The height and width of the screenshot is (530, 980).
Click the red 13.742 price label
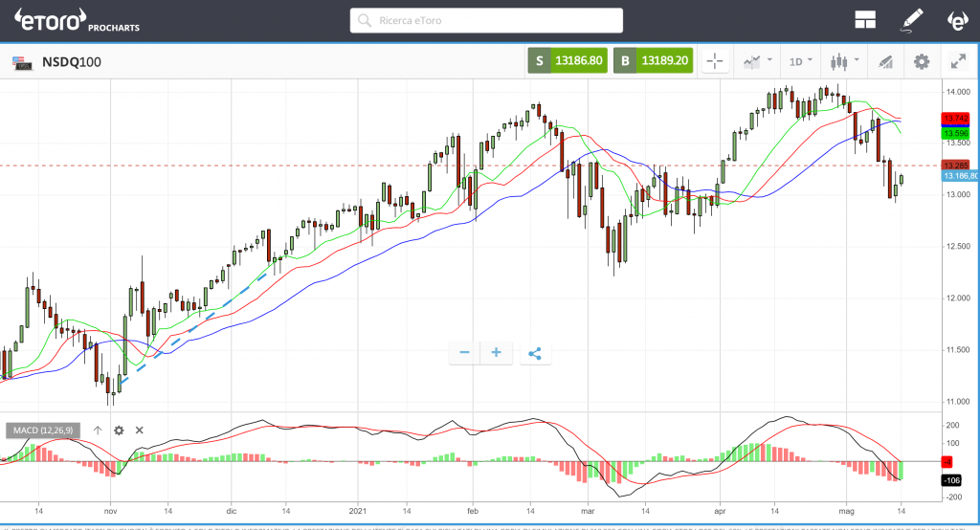tap(956, 118)
